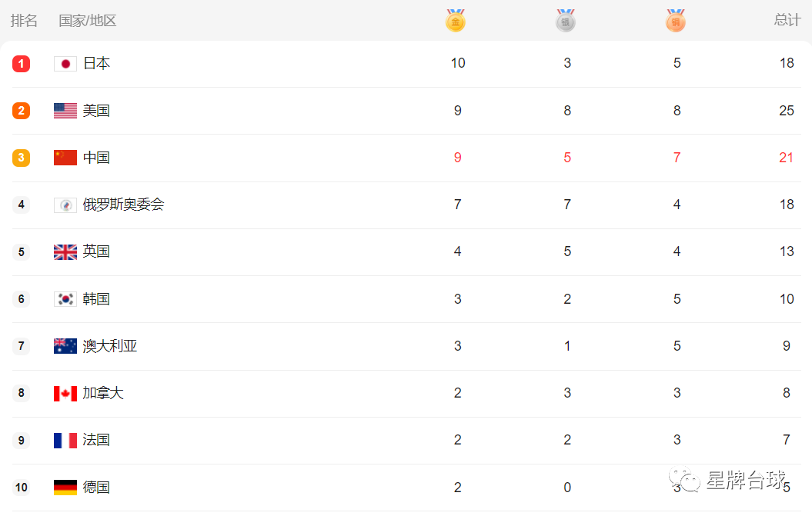812x516 pixels.
Task: Click the Russian Olympic Committee flag
Action: (65, 205)
